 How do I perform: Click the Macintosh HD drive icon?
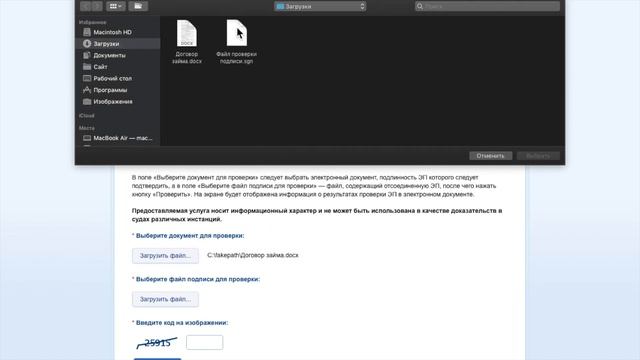click(87, 32)
